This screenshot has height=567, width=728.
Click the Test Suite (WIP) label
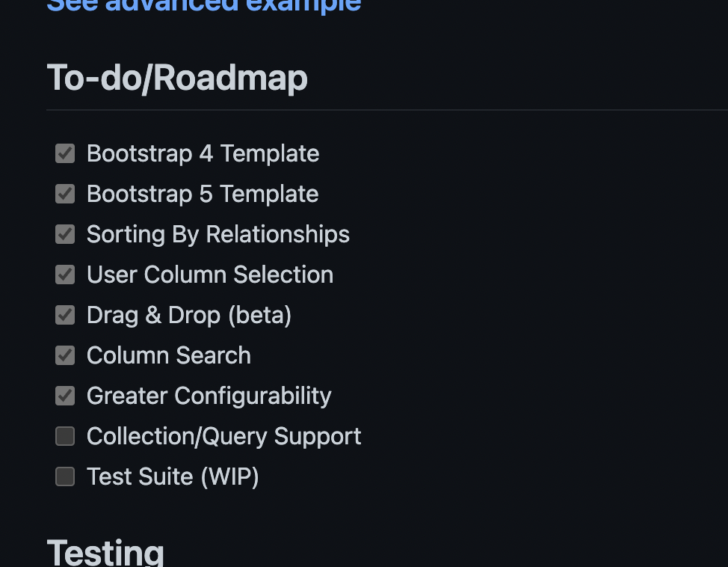(x=173, y=476)
